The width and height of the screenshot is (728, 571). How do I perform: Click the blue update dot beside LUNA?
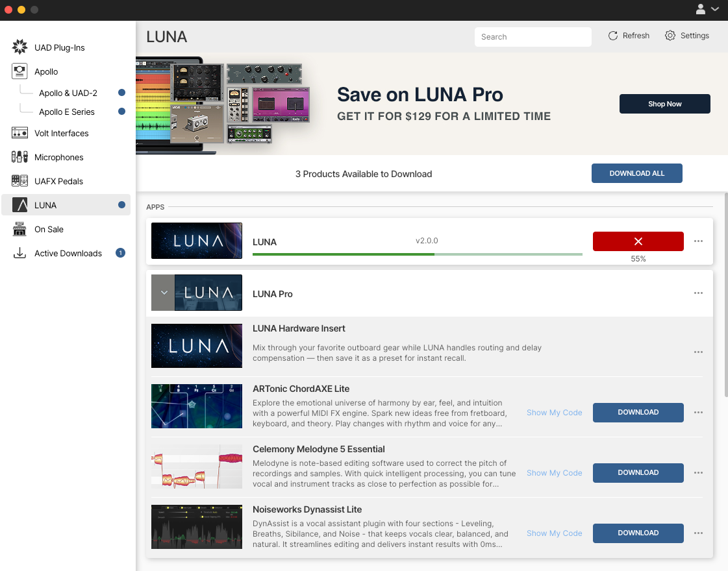click(121, 204)
